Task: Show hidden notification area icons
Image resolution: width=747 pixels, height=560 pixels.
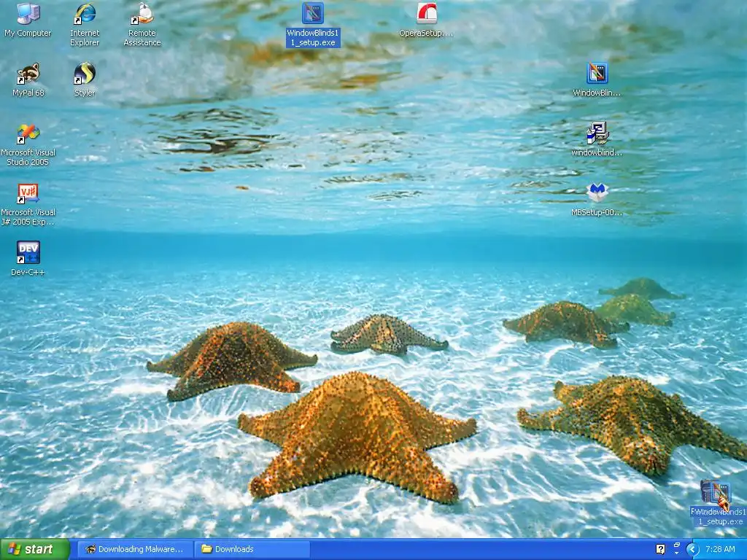Action: pos(692,549)
